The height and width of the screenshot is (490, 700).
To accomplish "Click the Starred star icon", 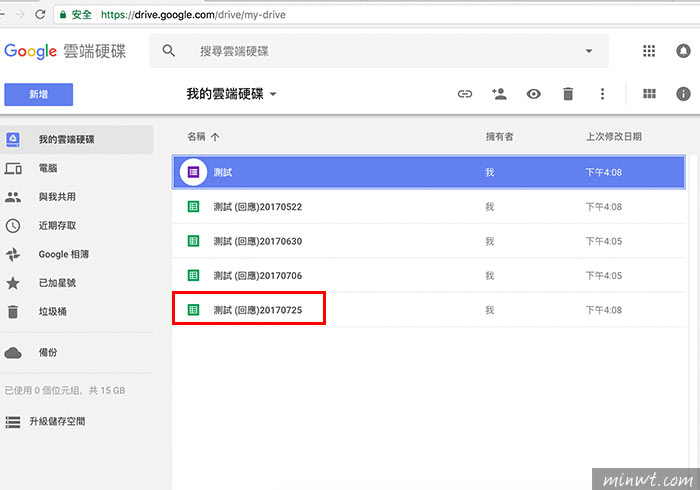I will (13, 283).
